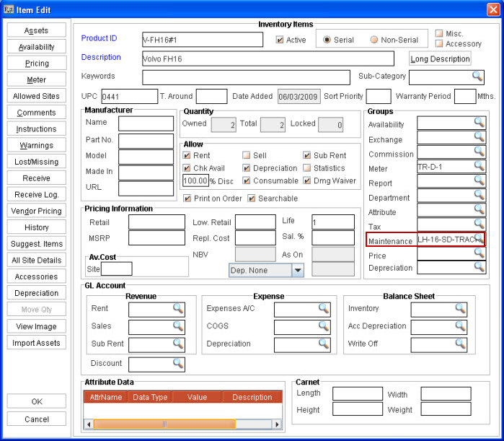Viewport: 504px width, 441px height.
Task: Open the Availability group lookup magnifier
Action: pyautogui.click(x=479, y=123)
